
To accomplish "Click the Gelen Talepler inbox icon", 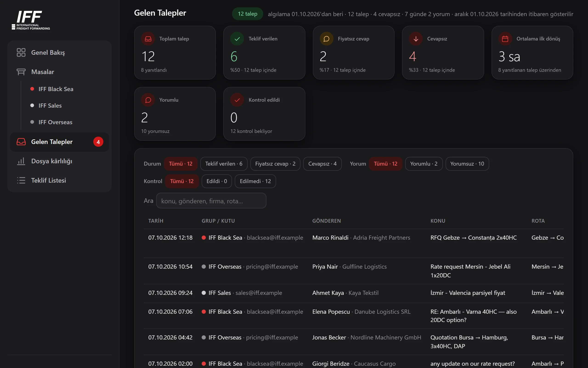I will click(21, 142).
